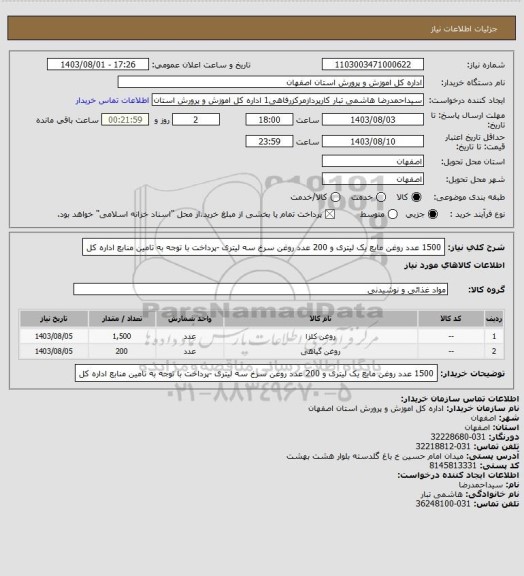This screenshot has width=524, height=576.
Task: Select the جزیی purchase type radio
Action: pyautogui.click(x=433, y=214)
